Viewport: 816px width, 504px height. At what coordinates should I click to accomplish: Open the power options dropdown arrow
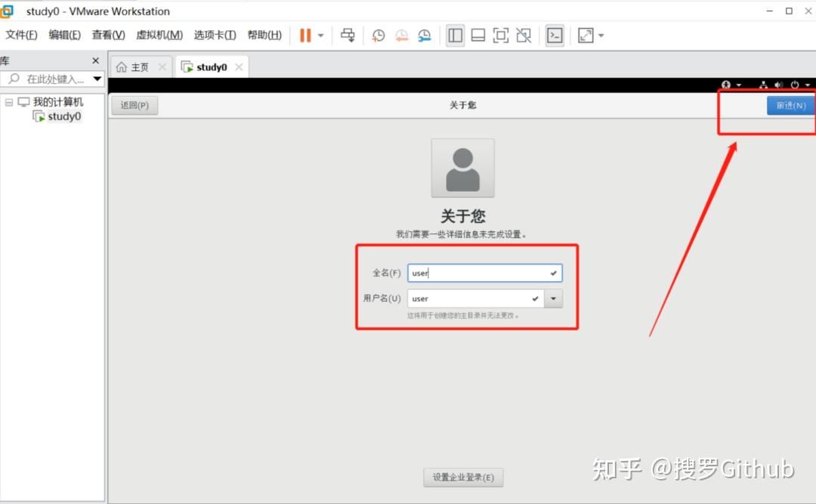click(x=320, y=36)
